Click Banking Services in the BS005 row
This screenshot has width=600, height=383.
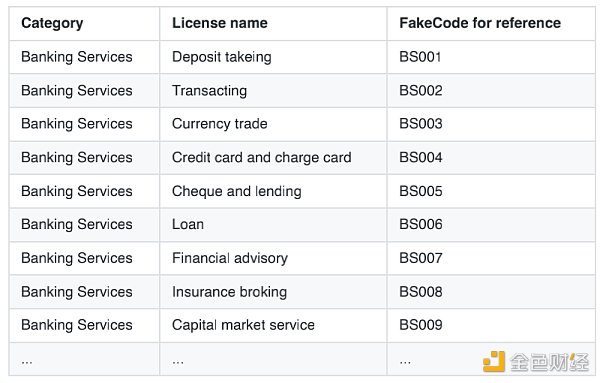coord(77,191)
